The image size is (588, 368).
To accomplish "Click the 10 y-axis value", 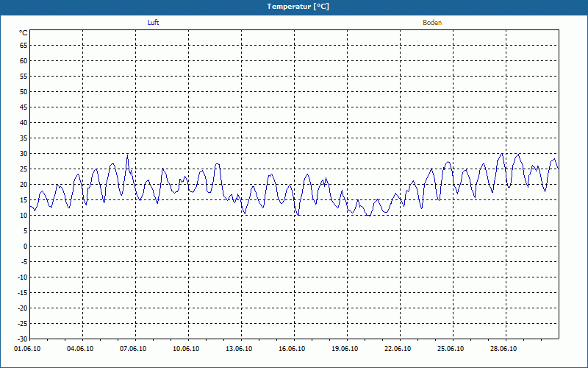I will point(24,216).
